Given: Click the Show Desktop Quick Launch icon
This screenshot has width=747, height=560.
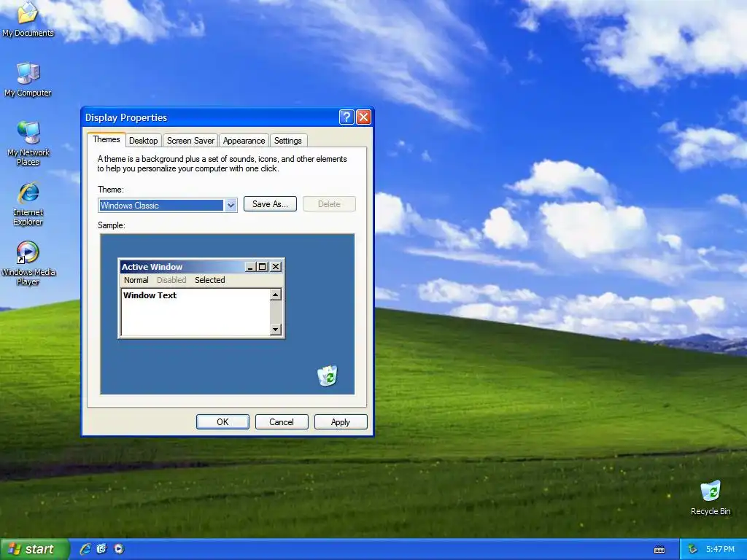Looking at the screenshot, I should click(102, 549).
